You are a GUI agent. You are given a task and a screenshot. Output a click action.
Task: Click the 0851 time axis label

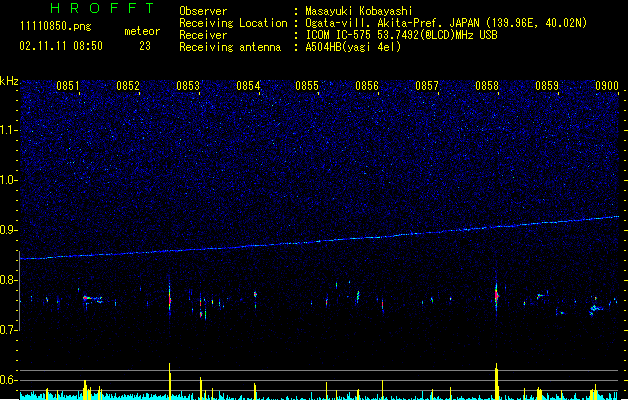coord(67,86)
